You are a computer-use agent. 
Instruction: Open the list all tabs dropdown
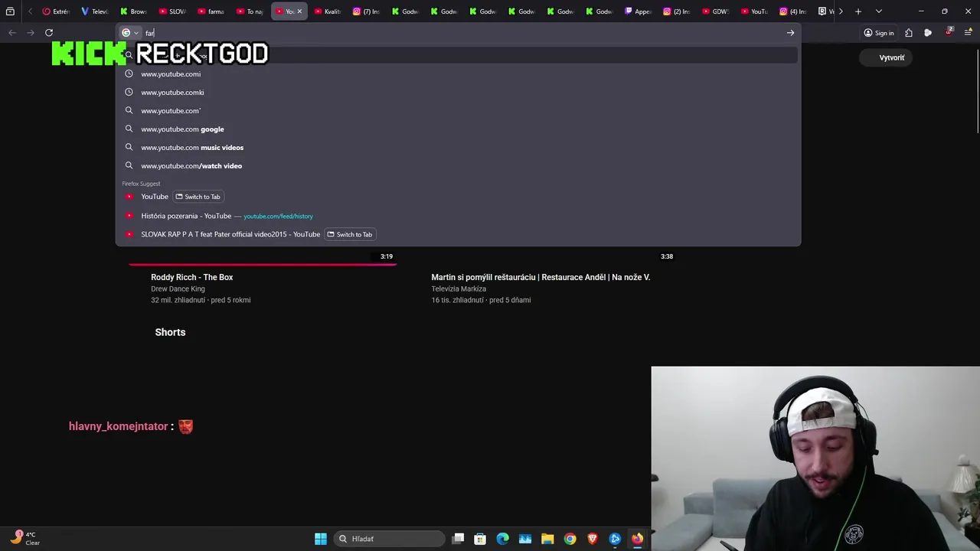(x=878, y=11)
